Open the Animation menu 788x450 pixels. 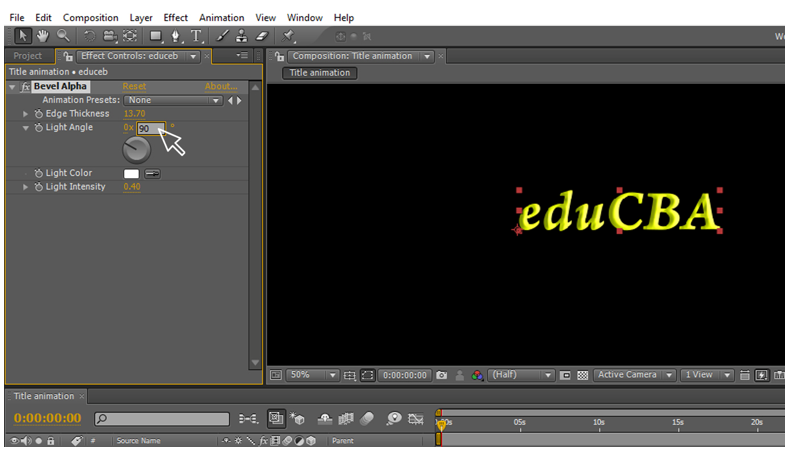click(222, 18)
